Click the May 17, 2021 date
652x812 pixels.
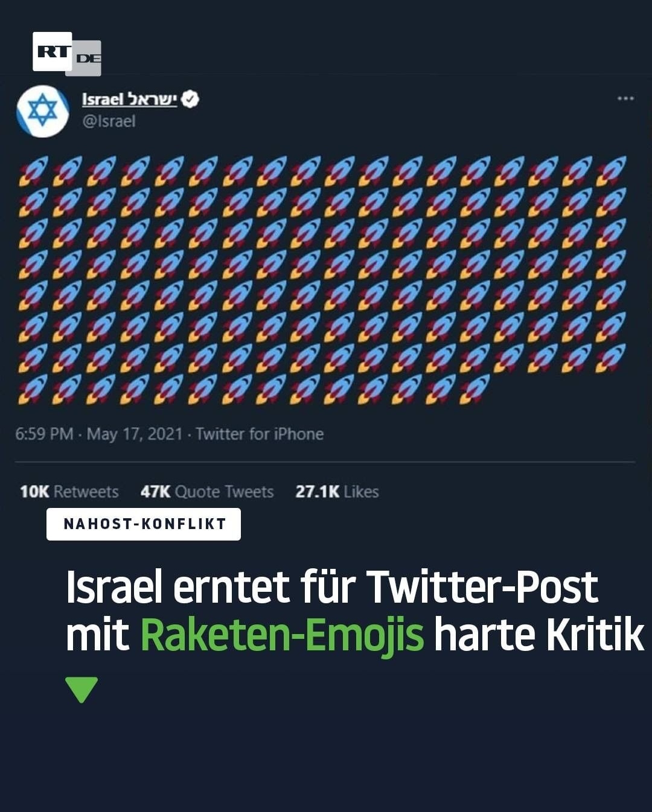pos(135,434)
